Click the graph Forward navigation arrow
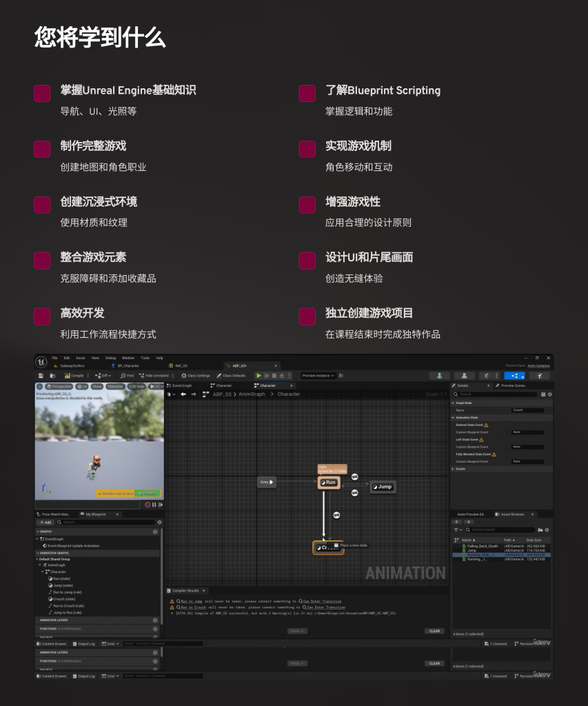The image size is (588, 706). coord(194,394)
